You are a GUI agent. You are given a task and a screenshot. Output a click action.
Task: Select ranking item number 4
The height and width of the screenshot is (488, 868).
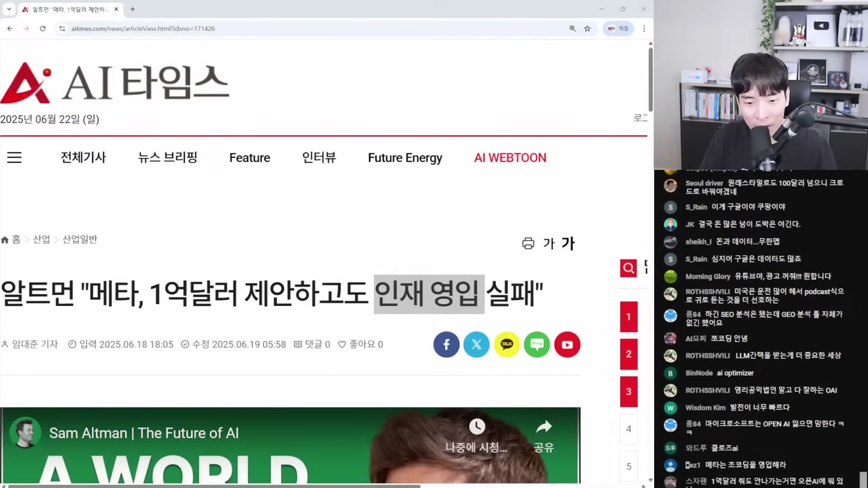pyautogui.click(x=628, y=429)
